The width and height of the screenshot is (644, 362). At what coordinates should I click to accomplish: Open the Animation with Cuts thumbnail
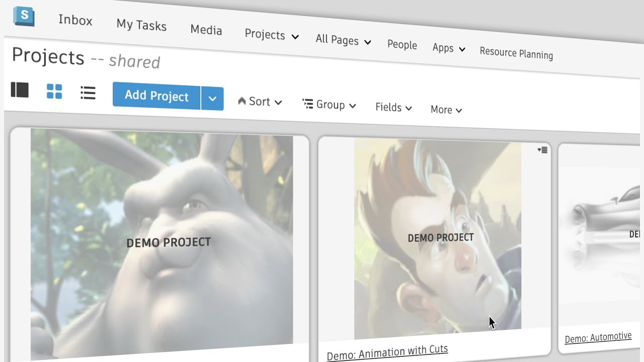438,239
